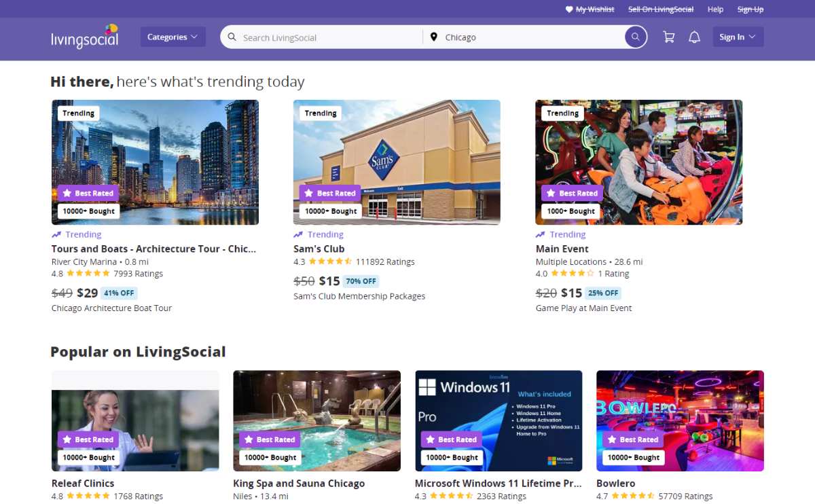Click Best Rated badge on Bowlero image
815x504 pixels.
tap(633, 439)
